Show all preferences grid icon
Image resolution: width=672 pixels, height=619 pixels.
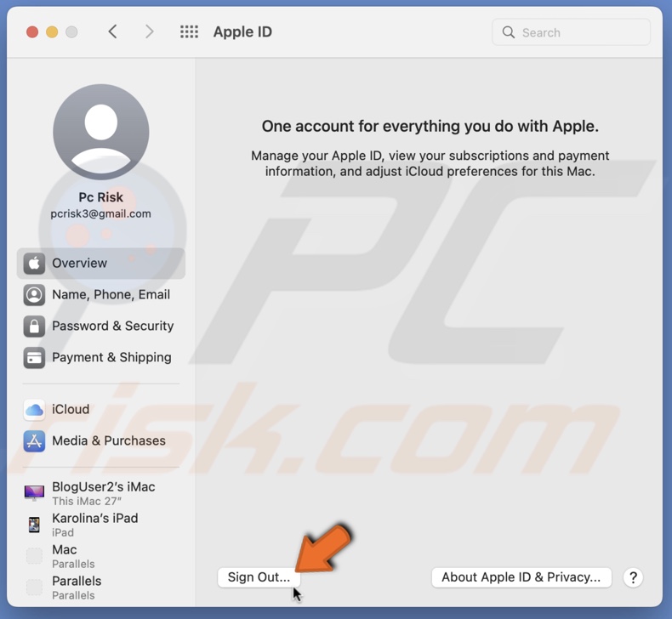(x=189, y=31)
